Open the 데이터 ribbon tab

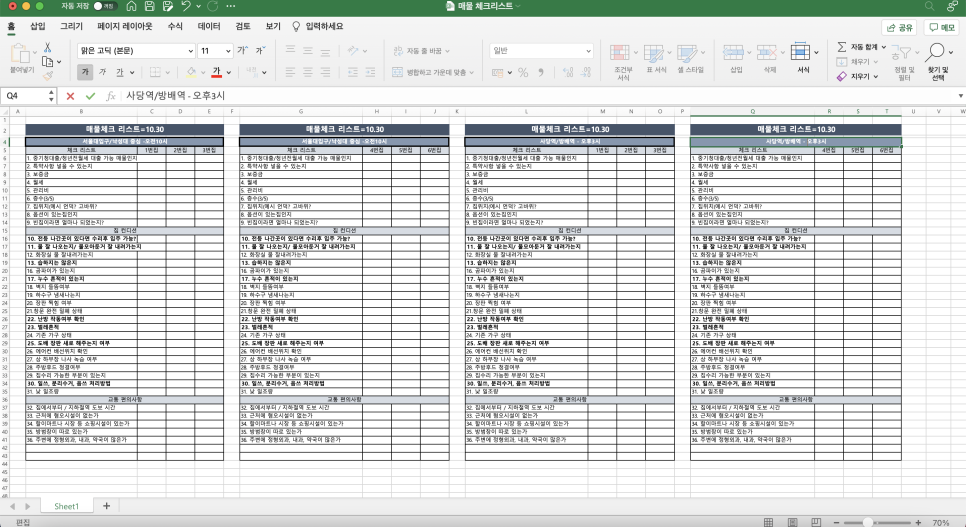click(209, 27)
